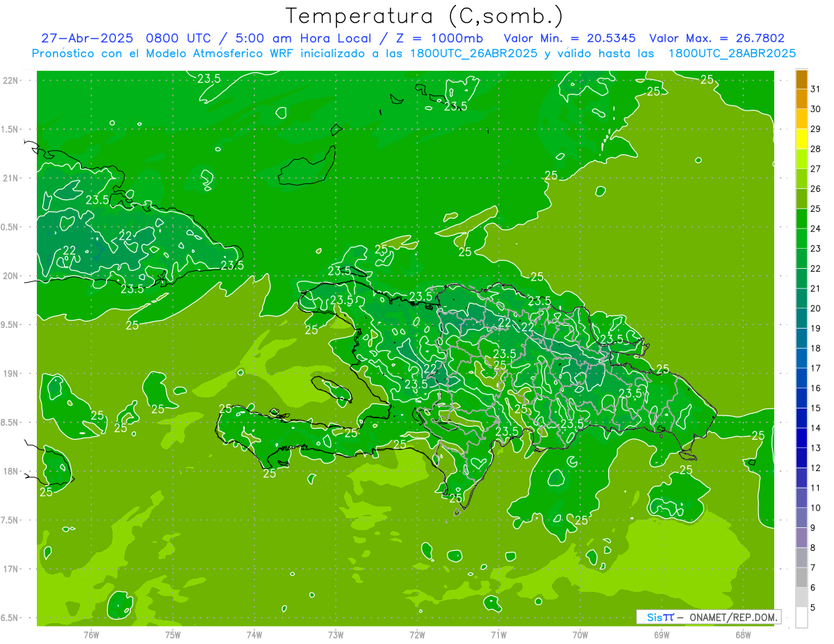The image size is (834, 644).
Task: Click the '21N' latitude axis label
Action: (x=10, y=178)
